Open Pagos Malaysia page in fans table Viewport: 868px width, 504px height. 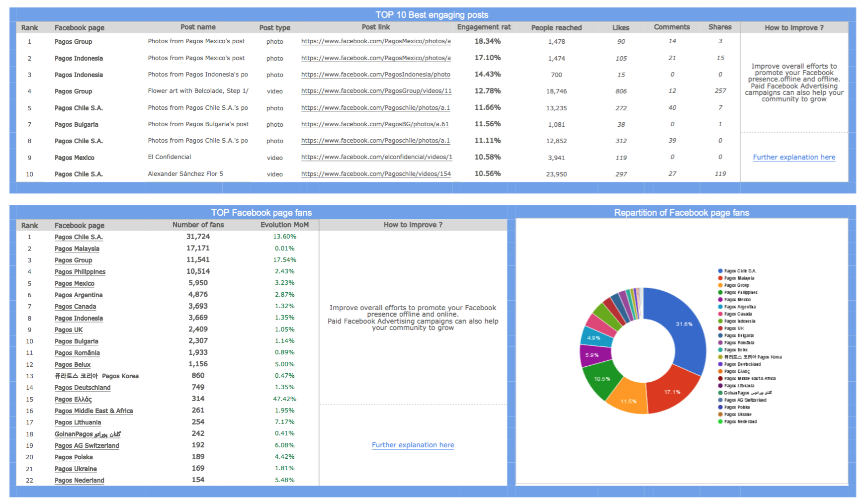pyautogui.click(x=77, y=249)
